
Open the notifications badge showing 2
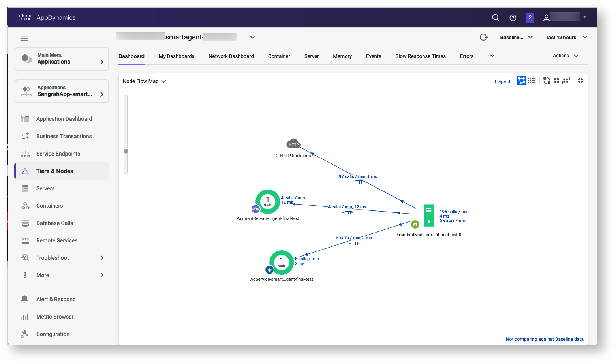click(x=530, y=17)
